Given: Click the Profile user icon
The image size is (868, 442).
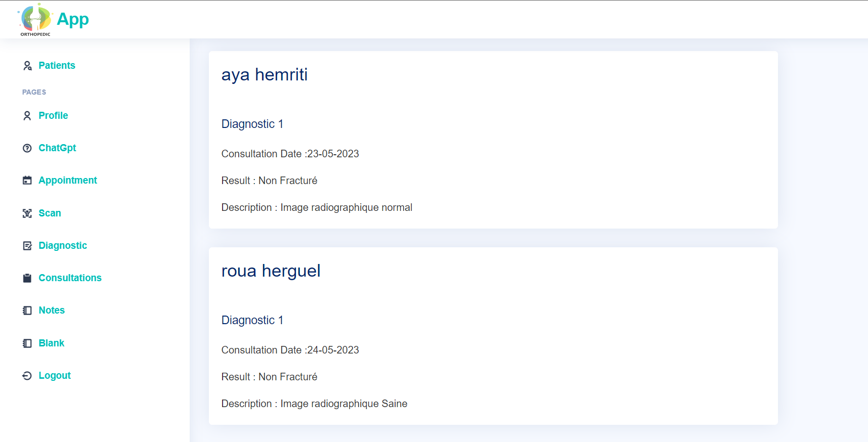Looking at the screenshot, I should pyautogui.click(x=27, y=116).
